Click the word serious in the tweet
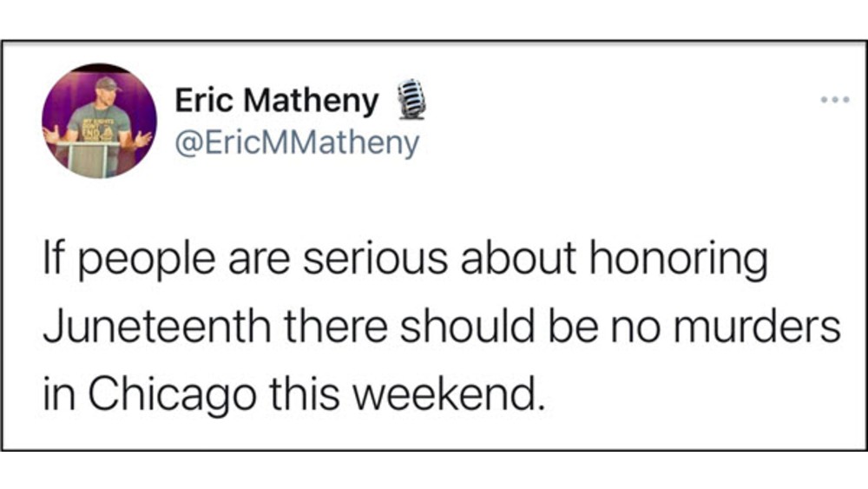The image size is (868, 489). [375, 259]
